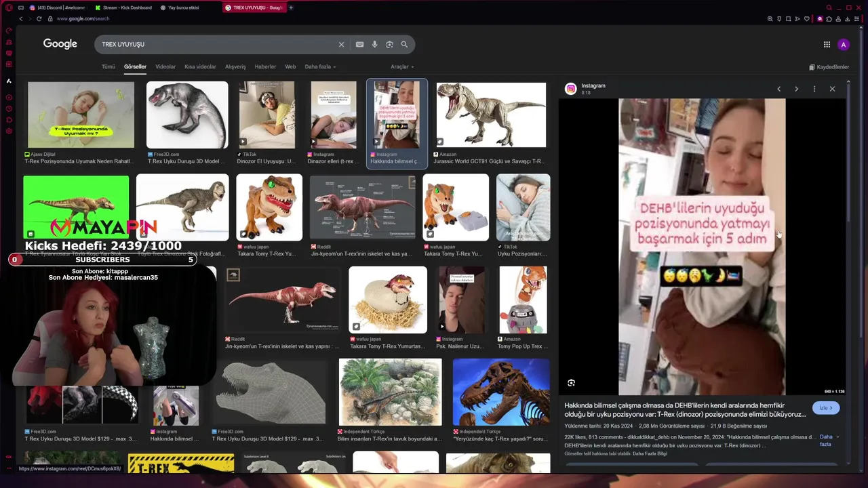
Task: Open browser zoom magnifier toolbar icon
Action: 770,19
